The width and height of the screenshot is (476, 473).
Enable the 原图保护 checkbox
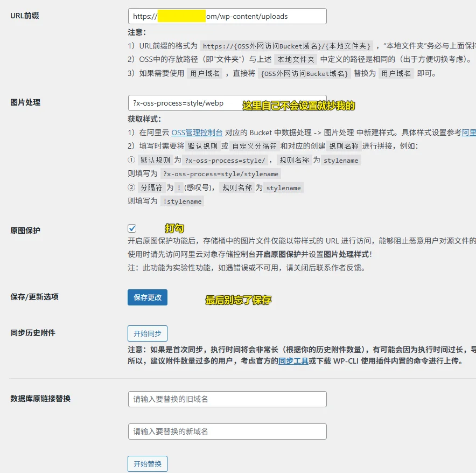tap(131, 228)
